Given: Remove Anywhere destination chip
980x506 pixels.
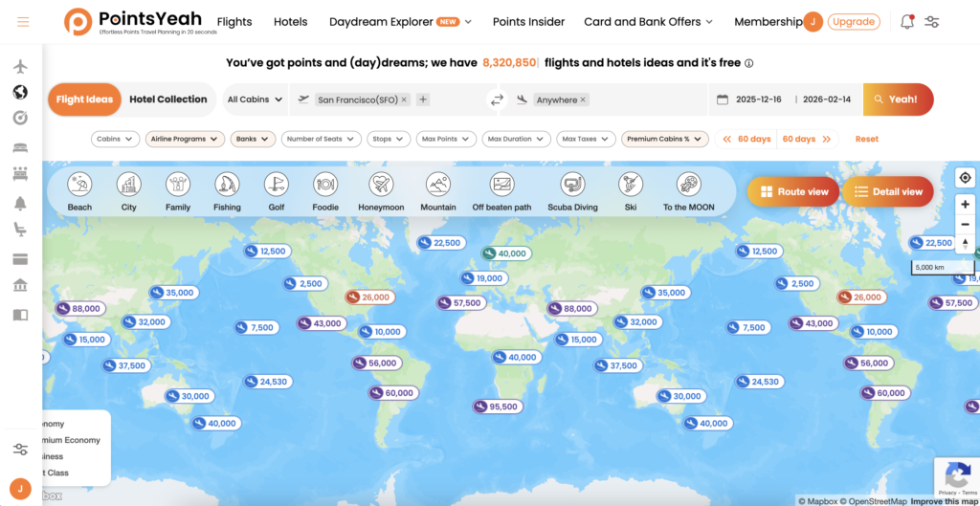Looking at the screenshot, I should [x=583, y=99].
